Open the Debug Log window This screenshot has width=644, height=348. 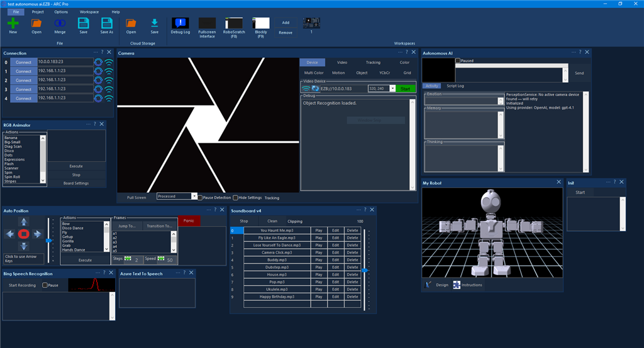(x=180, y=23)
